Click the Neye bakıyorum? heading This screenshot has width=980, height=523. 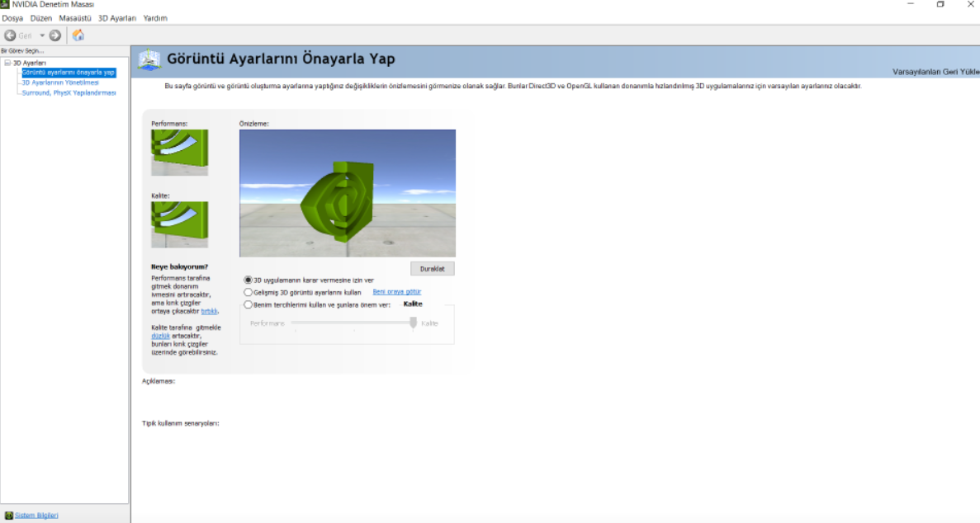[x=179, y=266]
